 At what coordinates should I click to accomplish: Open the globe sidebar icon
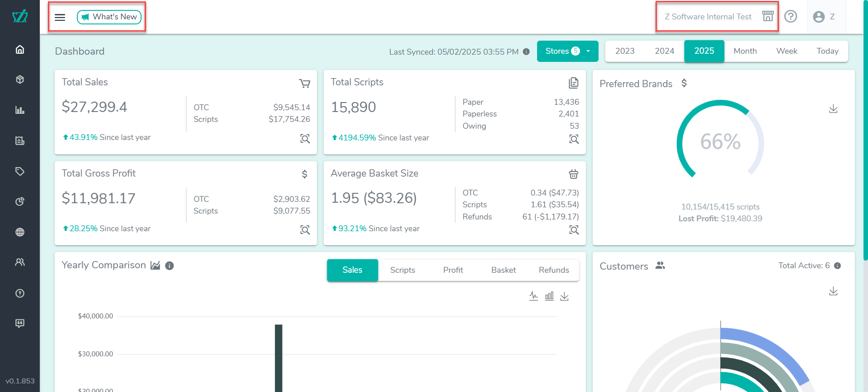[x=20, y=232]
